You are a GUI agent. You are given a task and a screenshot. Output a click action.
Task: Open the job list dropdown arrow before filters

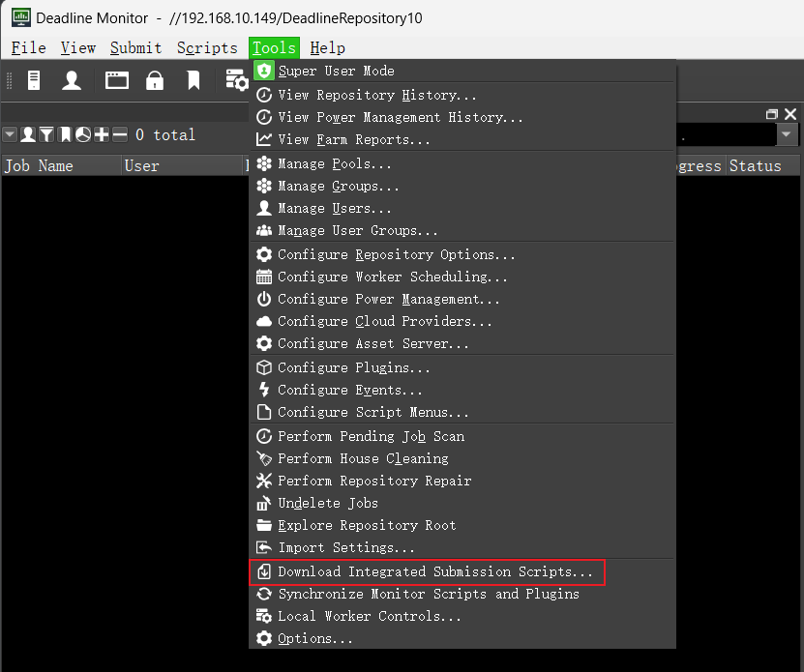pyautogui.click(x=10, y=134)
